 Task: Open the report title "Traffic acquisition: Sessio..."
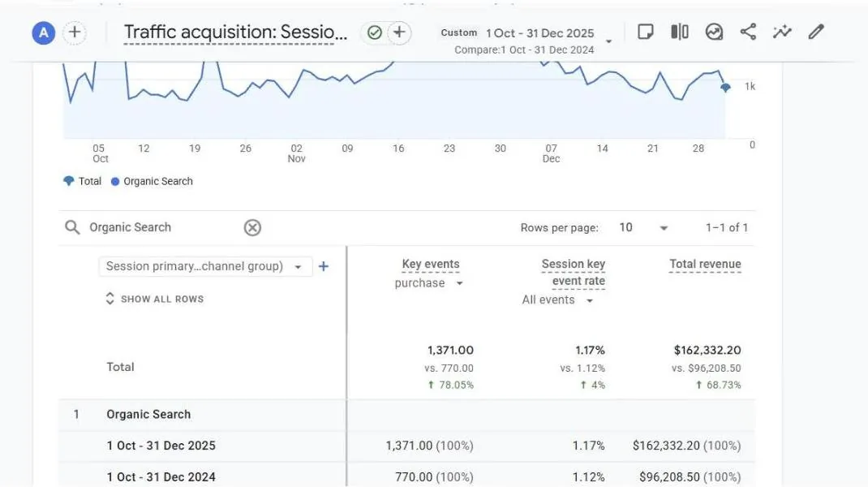235,32
